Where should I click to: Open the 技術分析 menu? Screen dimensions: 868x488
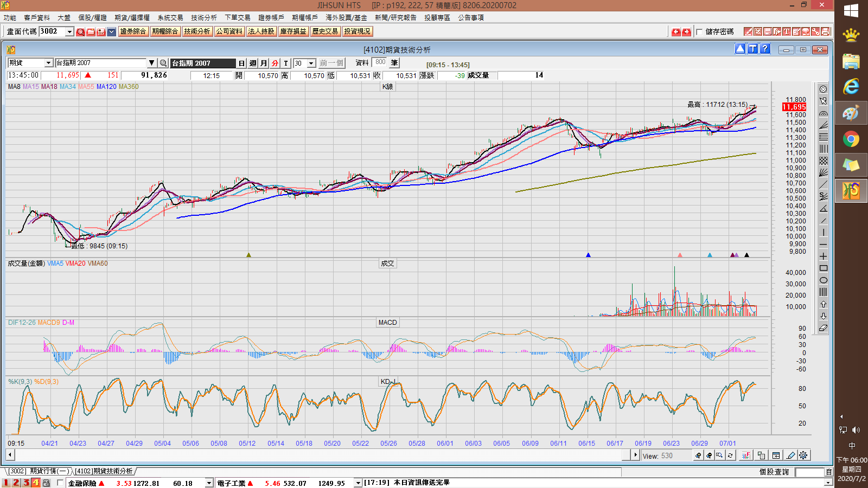204,17
